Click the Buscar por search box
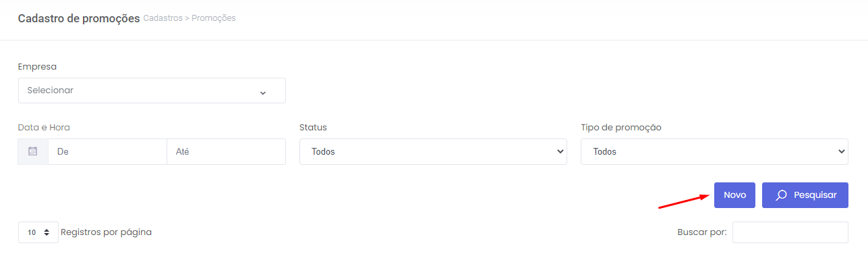Image resolution: width=868 pixels, height=256 pixels. click(x=790, y=232)
